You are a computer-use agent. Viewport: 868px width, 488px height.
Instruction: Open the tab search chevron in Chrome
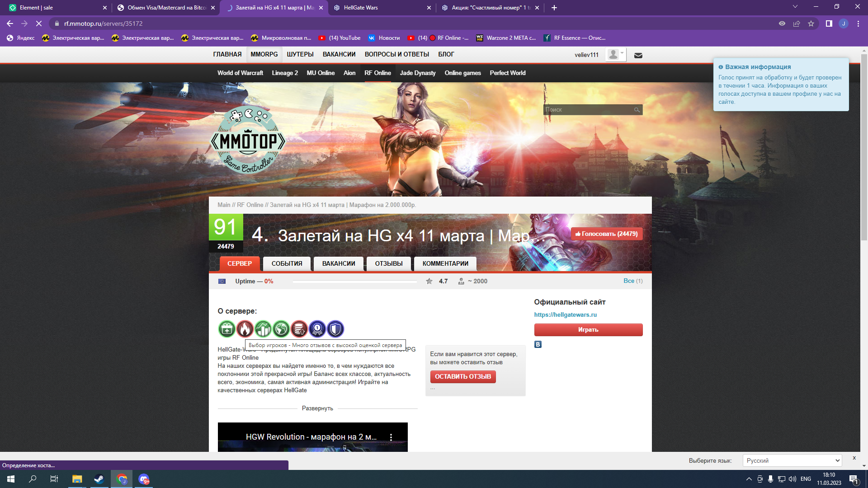coord(795,7)
